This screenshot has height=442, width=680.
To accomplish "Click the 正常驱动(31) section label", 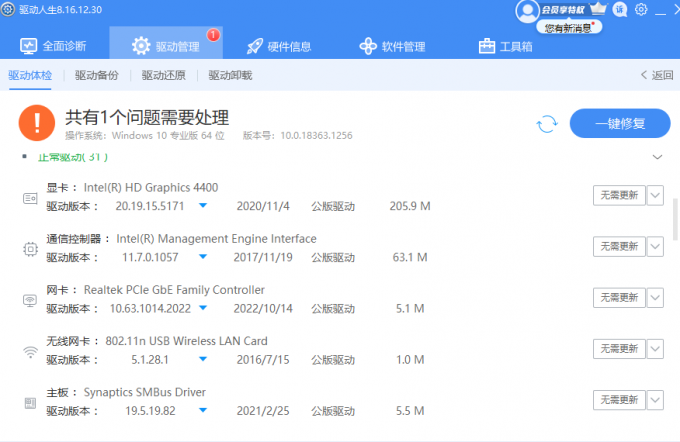I will click(72, 157).
